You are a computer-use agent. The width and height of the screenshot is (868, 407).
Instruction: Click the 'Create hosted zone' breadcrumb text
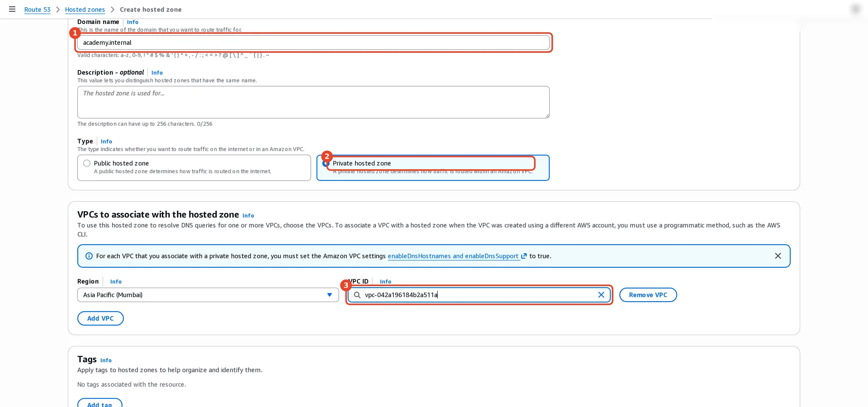coord(151,9)
